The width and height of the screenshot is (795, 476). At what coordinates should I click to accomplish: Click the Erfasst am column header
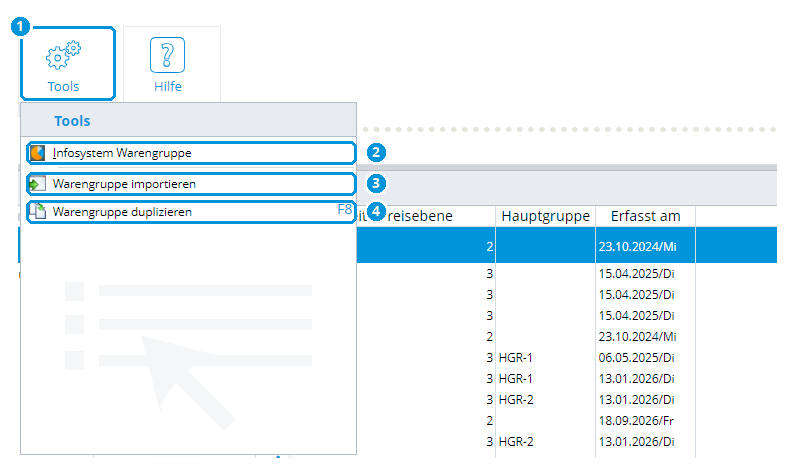645,216
